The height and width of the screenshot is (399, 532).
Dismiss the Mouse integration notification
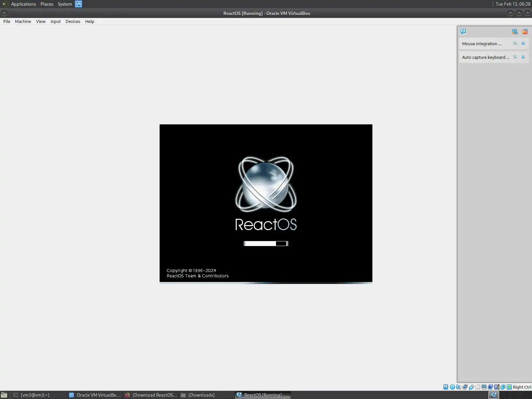(x=523, y=43)
